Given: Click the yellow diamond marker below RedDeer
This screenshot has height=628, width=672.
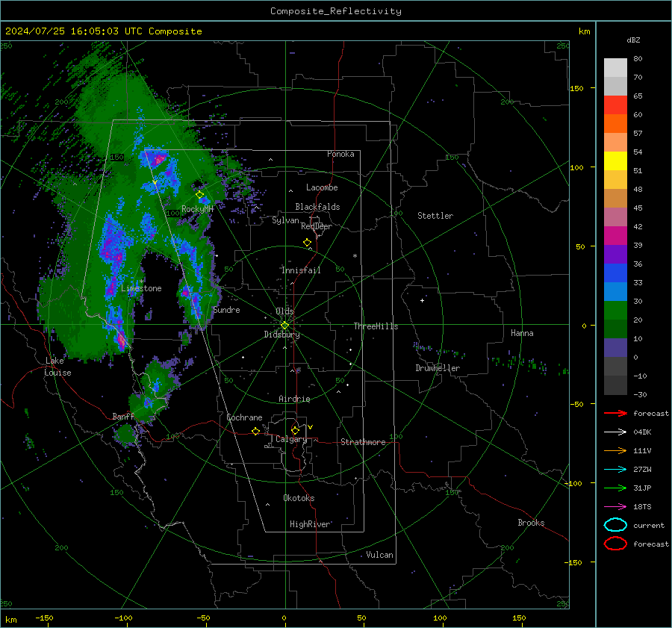Looking at the screenshot, I should click(x=308, y=242).
